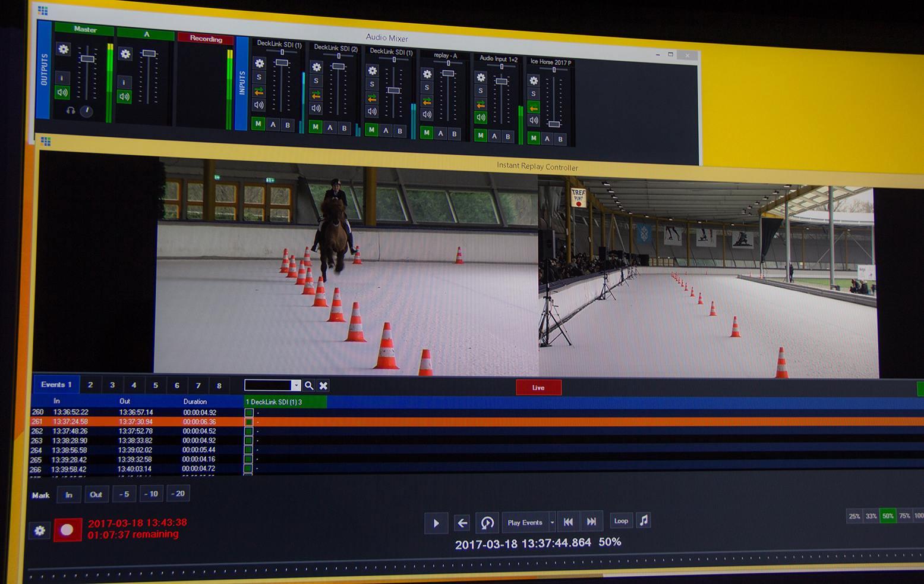
Task: Mute Audio Input 1+2 speaker icon
Action: [x=481, y=118]
